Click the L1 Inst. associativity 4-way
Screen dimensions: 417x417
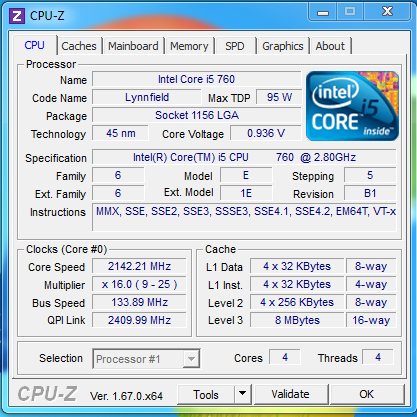pos(371,284)
